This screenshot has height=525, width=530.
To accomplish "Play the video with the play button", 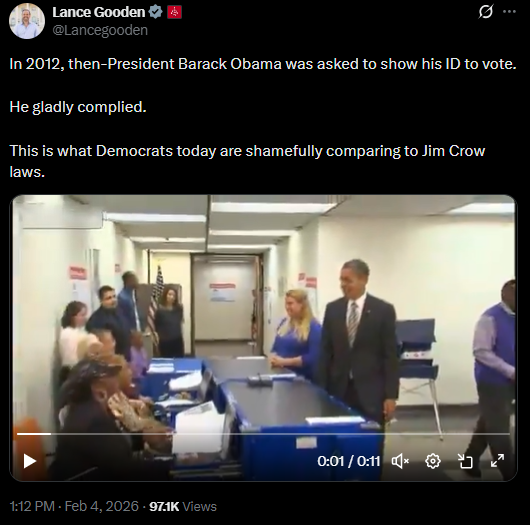I will (30, 461).
